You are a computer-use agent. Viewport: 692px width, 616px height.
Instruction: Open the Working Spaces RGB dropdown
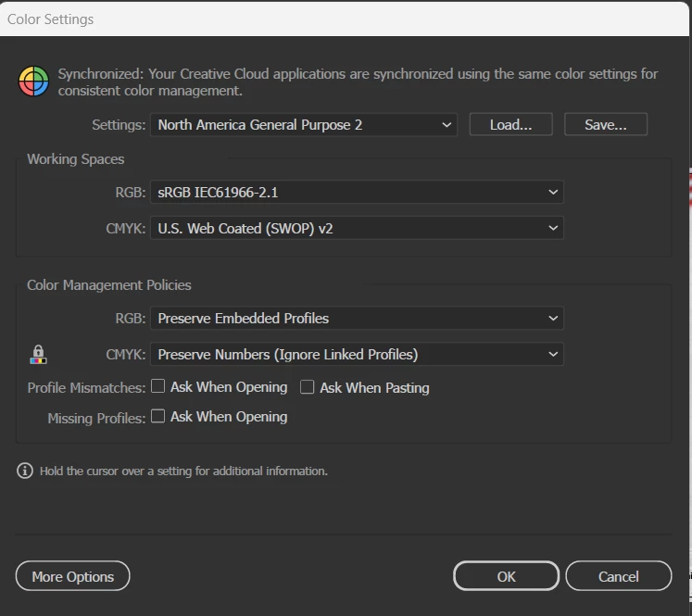tap(357, 192)
